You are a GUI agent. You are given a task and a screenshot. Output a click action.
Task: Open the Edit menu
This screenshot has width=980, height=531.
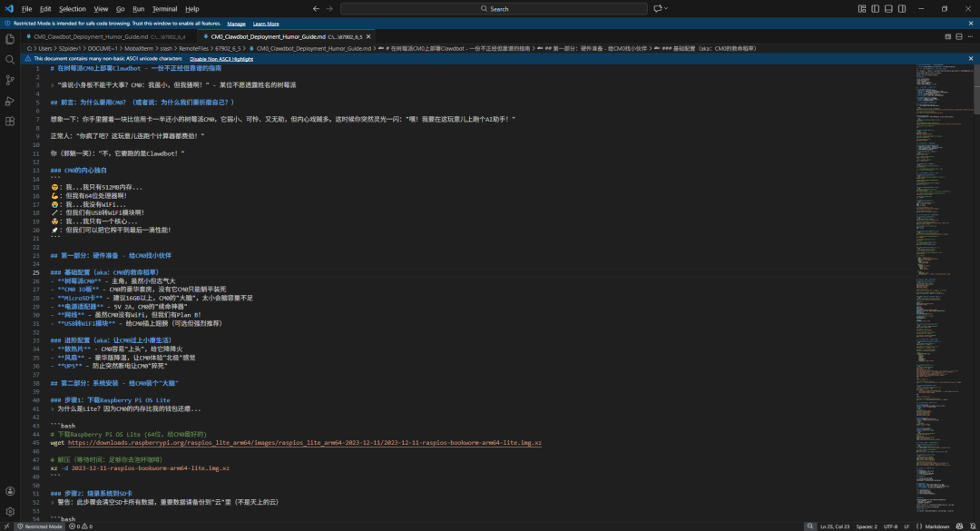coord(45,9)
